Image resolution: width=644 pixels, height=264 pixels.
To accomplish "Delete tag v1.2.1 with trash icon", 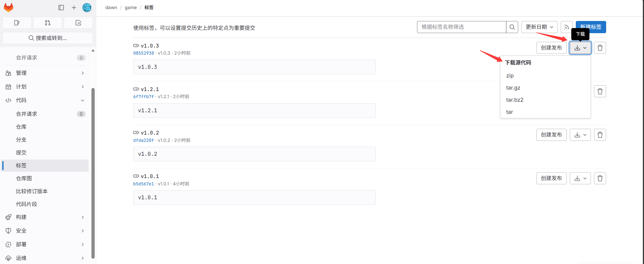I will (x=600, y=91).
